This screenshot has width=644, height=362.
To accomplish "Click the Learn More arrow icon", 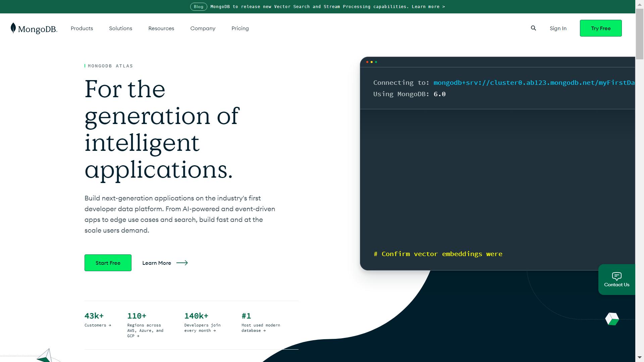I will point(182,262).
